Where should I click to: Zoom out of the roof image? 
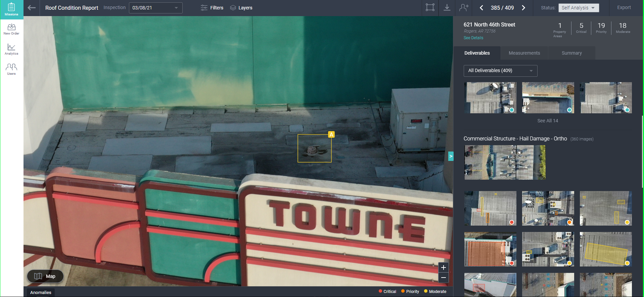point(444,278)
